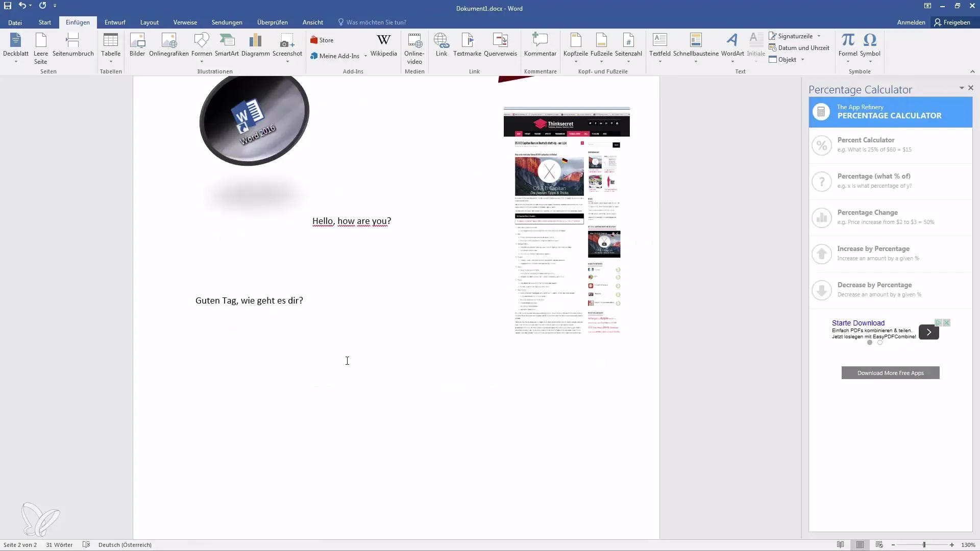Open the undo history dropdown
The width and height of the screenshot is (980, 551).
pos(31,6)
